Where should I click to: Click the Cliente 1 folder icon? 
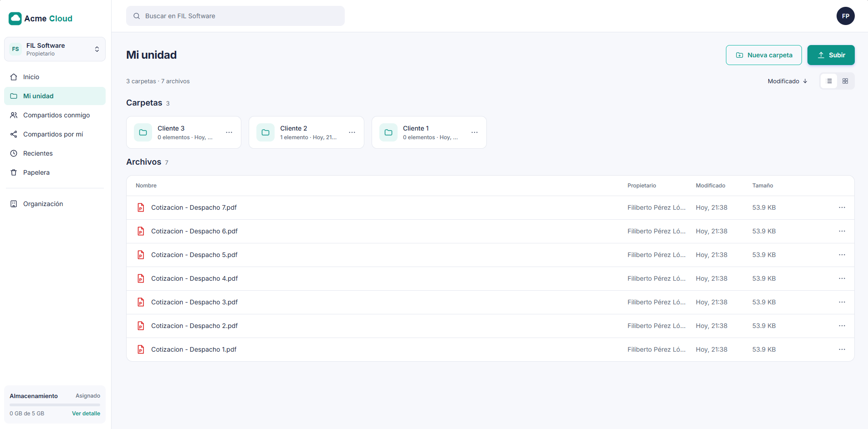pos(388,132)
